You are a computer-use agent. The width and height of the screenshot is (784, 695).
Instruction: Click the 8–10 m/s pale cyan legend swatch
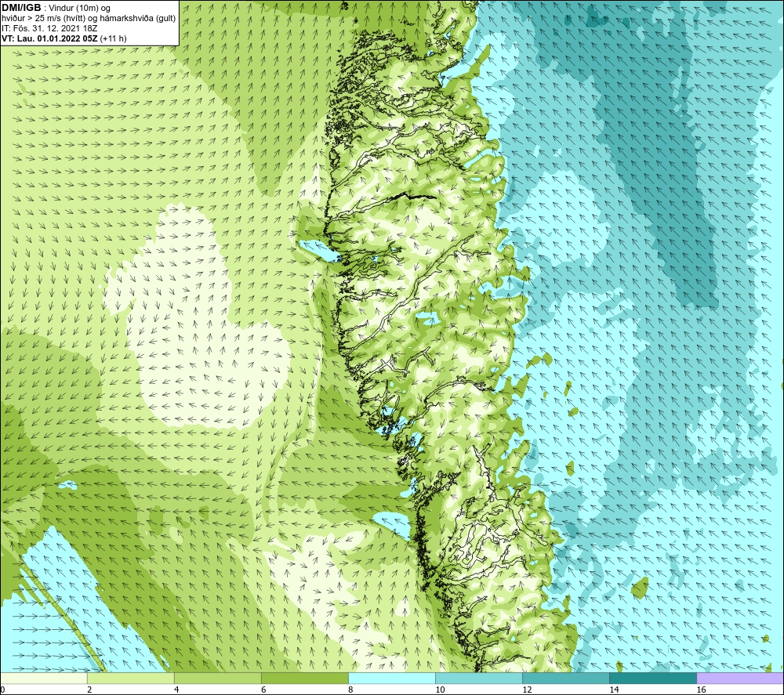pos(392,678)
